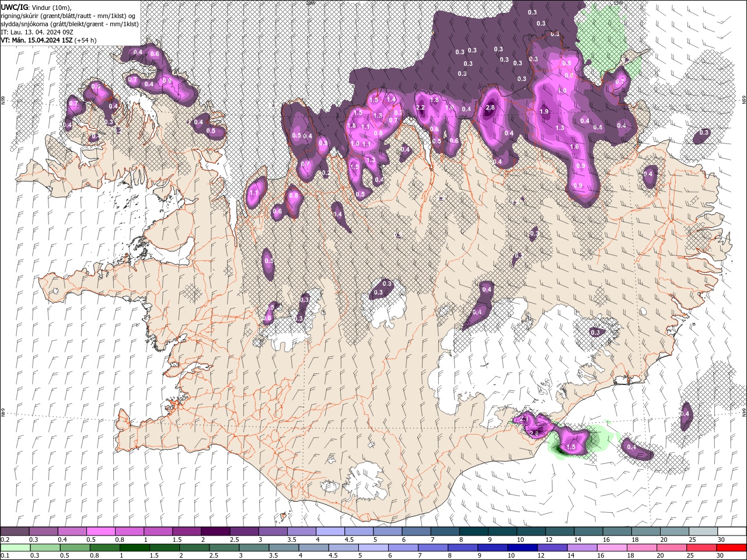Click the UWC/IG: Vindur (10m) title line
This screenshot has width=747, height=560.
pyautogui.click(x=36, y=7)
